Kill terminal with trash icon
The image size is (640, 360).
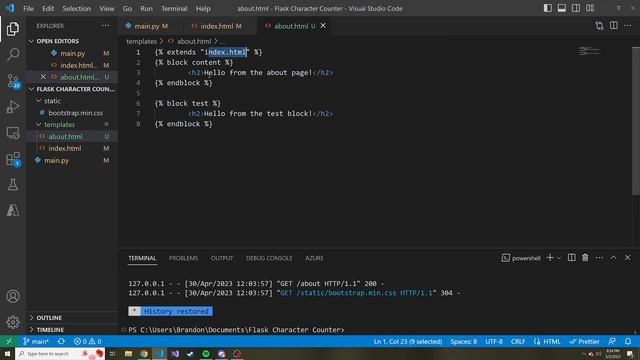pyautogui.click(x=585, y=258)
